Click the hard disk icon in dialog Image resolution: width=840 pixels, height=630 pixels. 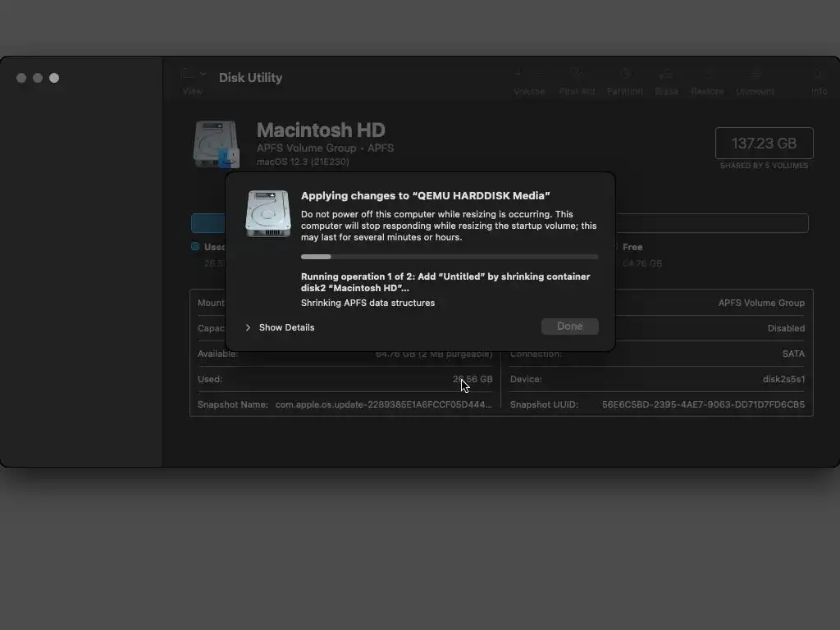[x=268, y=213]
